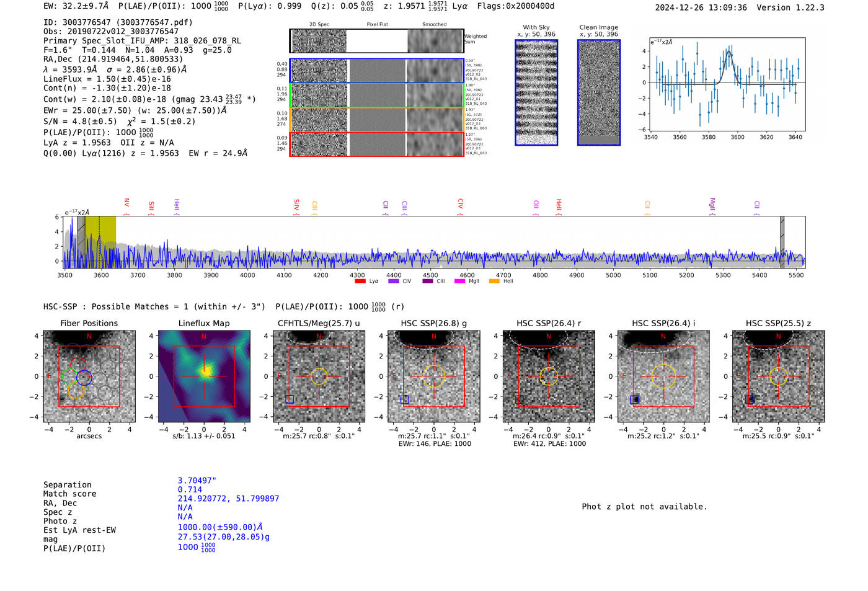This screenshot has height=591, width=868.
Task: Click the ID: 3003776547 text line
Action: [118, 22]
